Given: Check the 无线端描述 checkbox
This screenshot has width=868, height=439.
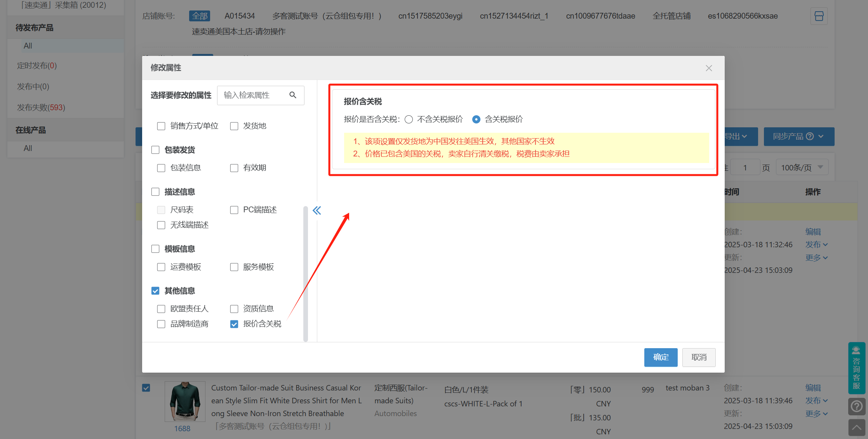Looking at the screenshot, I should pyautogui.click(x=161, y=225).
